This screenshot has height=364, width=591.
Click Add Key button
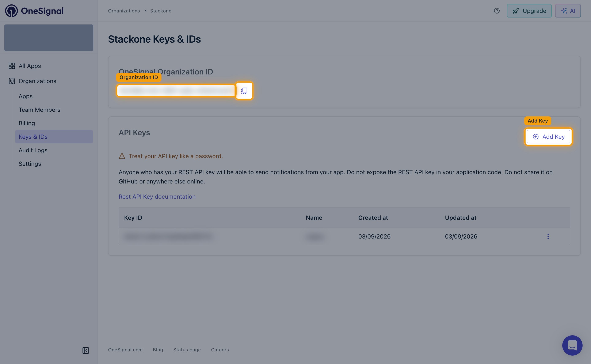pyautogui.click(x=548, y=137)
